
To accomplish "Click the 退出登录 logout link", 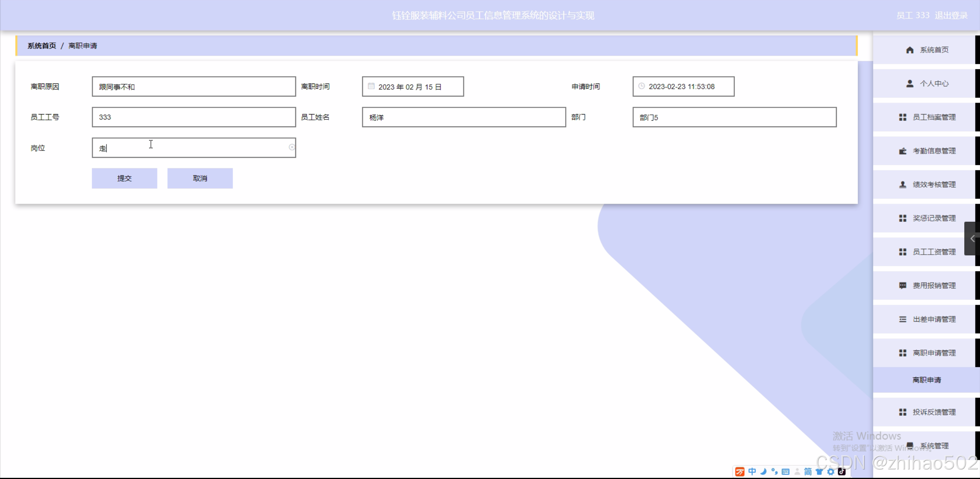I will tap(951, 16).
